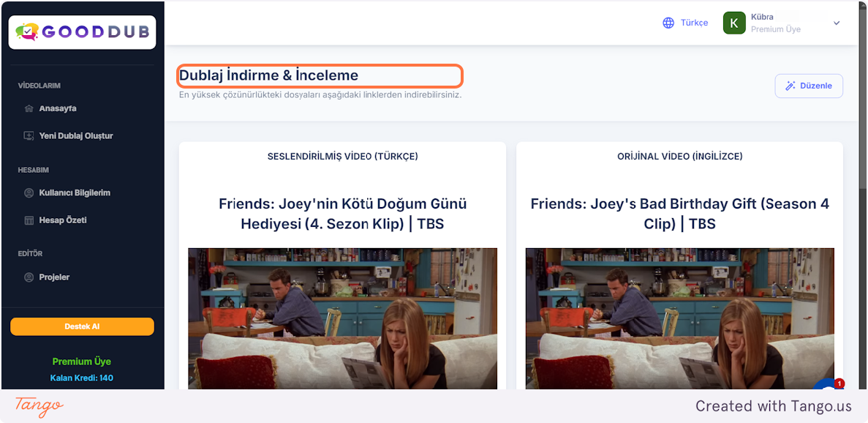Click the green K user avatar
Image resolution: width=868 pixels, height=423 pixels.
coord(734,23)
